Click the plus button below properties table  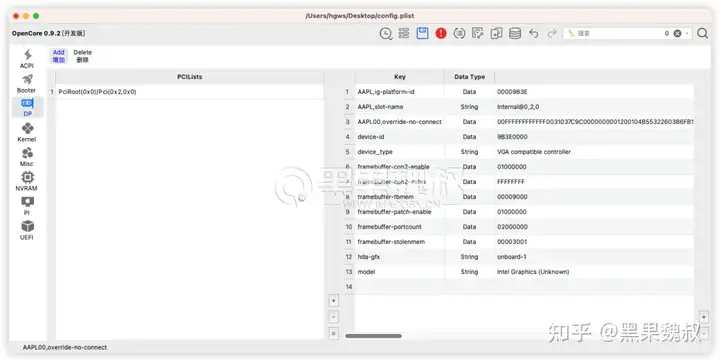(x=334, y=301)
